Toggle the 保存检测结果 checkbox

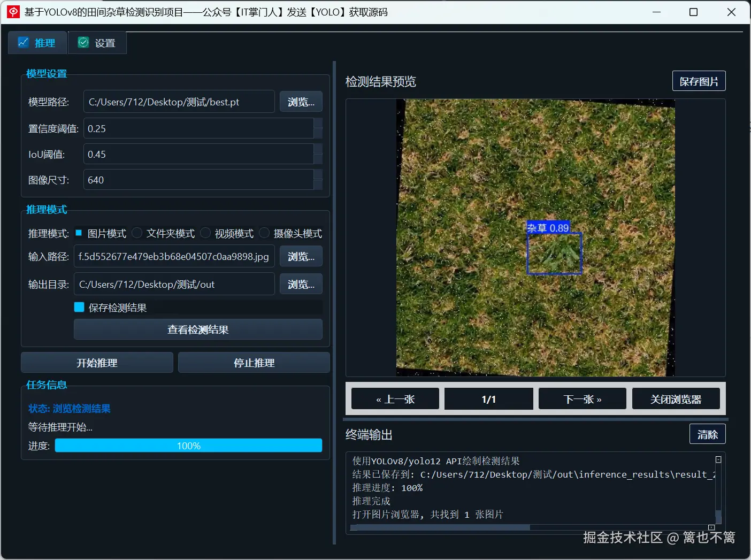[79, 307]
